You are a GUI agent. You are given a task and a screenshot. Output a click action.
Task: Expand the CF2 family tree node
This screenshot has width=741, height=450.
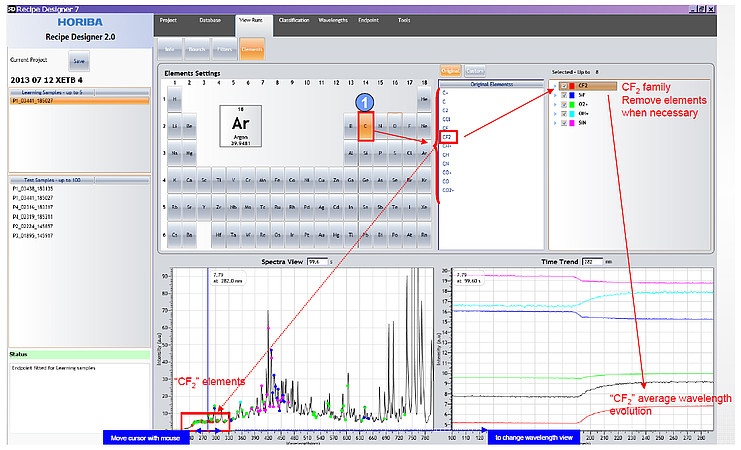pos(556,86)
